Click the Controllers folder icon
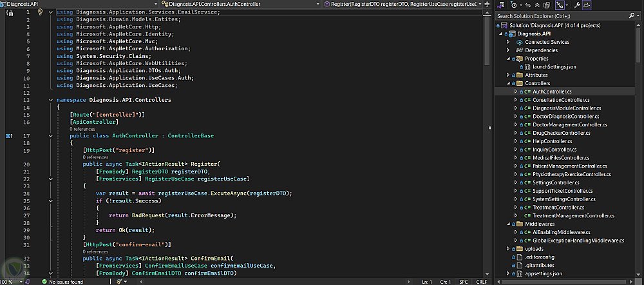Screen dimensions: 644x285 (519, 83)
